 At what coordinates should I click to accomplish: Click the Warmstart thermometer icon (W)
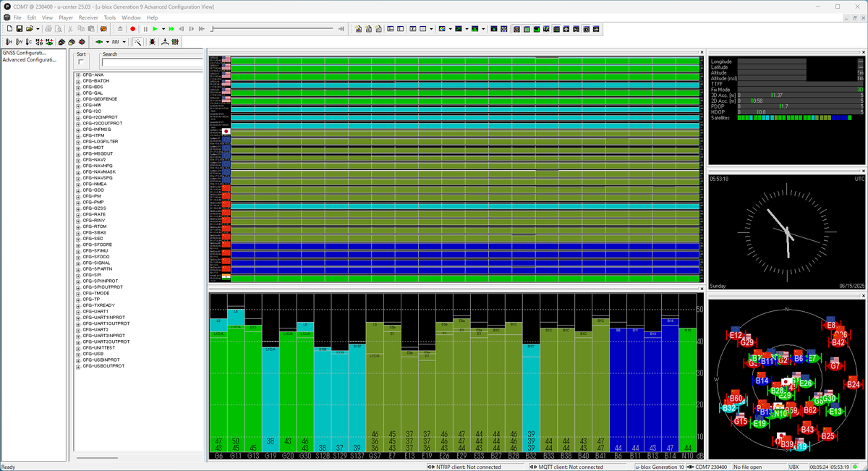pos(20,42)
